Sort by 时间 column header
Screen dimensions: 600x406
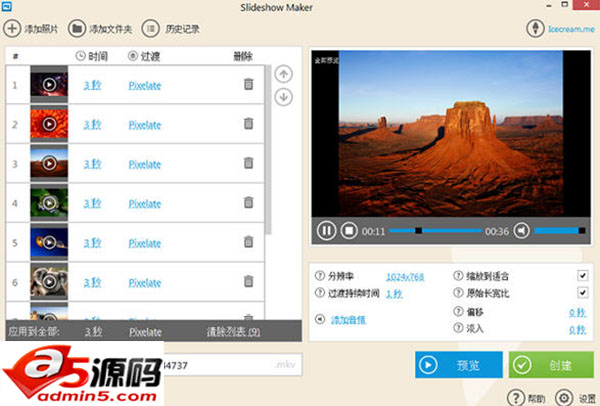click(92, 56)
